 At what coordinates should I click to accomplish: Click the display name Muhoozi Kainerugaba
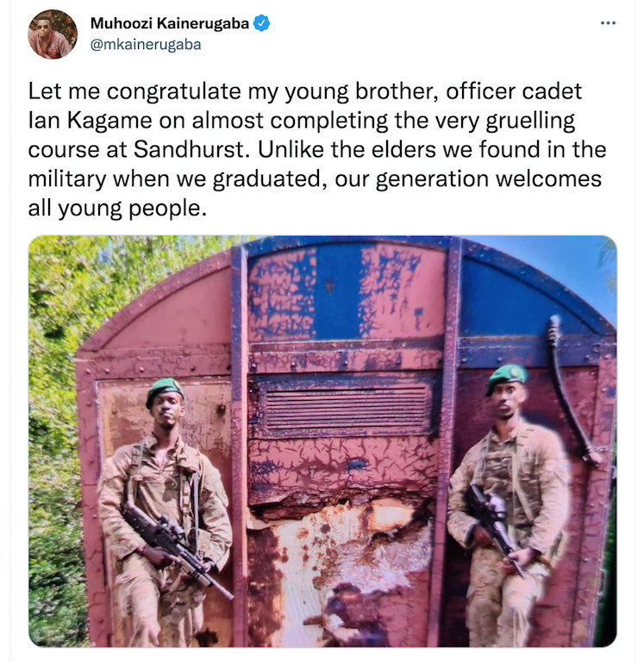pyautogui.click(x=170, y=23)
